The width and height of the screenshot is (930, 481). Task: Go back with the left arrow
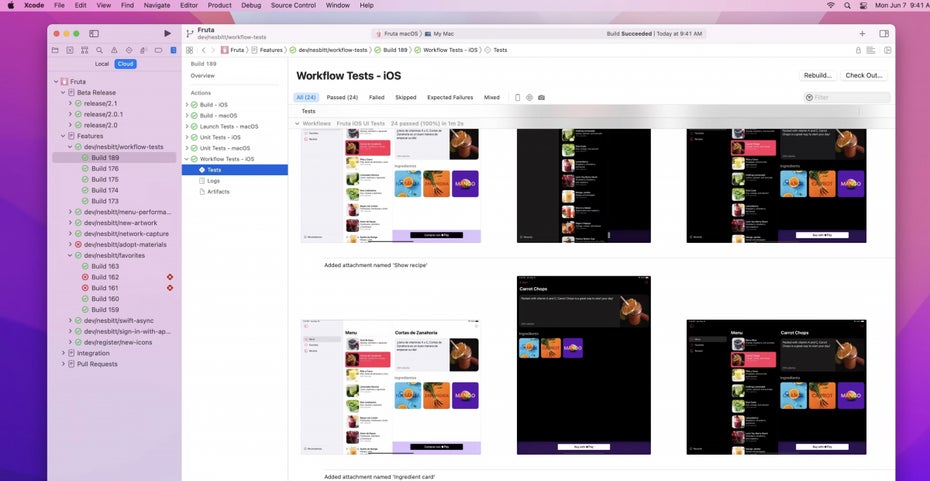coord(203,50)
